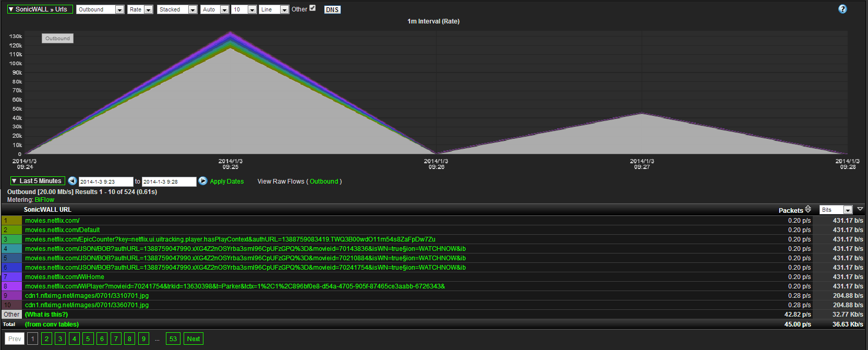
Task: Go to the previous time range arrow
Action: (73, 181)
